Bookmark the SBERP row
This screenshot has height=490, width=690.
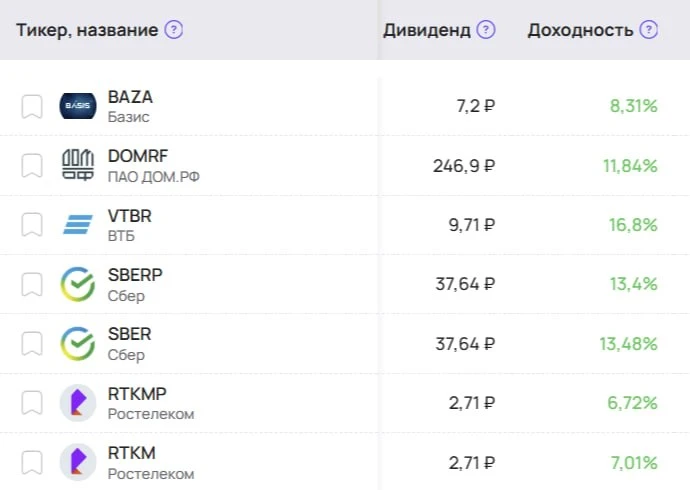(x=32, y=284)
